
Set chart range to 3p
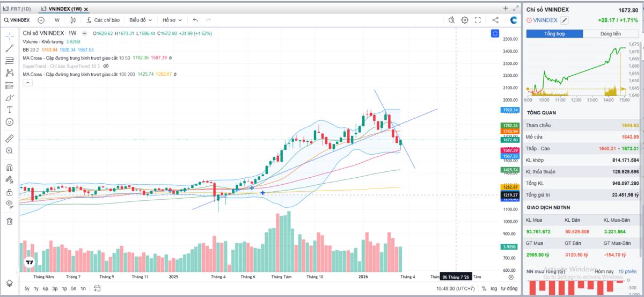(55, 288)
